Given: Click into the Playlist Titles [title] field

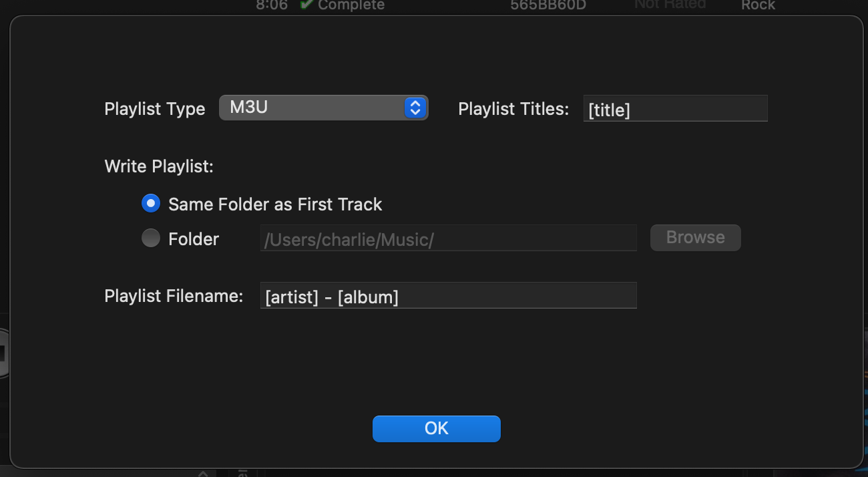Looking at the screenshot, I should [675, 108].
